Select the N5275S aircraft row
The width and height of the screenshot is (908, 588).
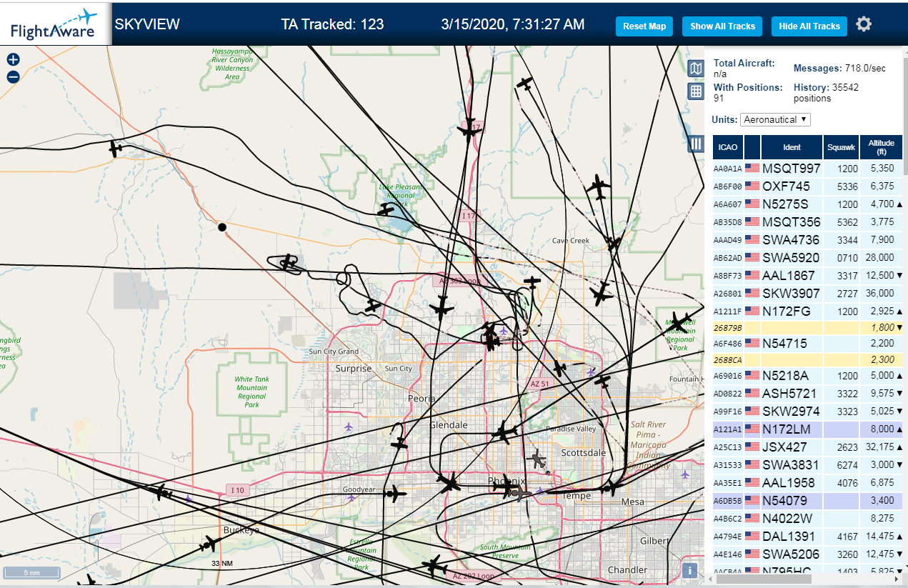[807, 204]
